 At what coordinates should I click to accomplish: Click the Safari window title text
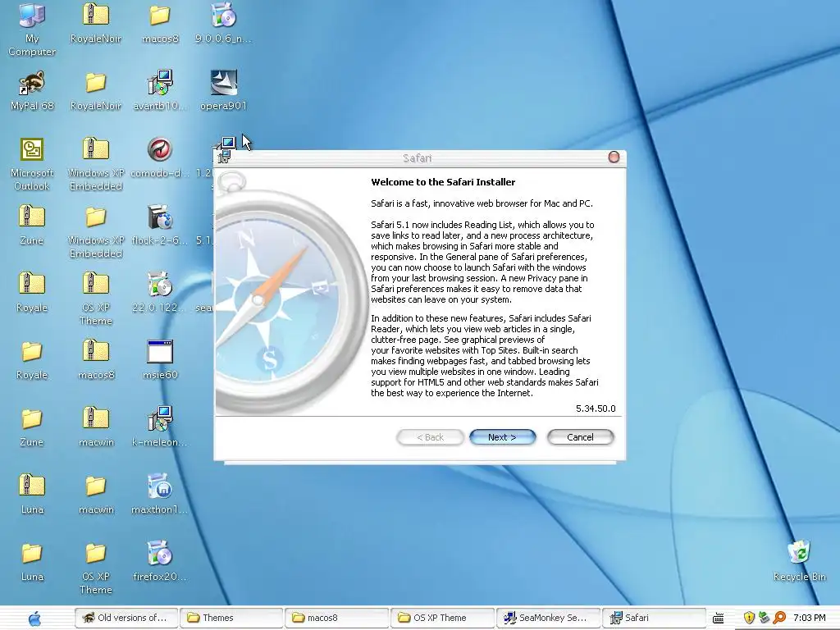[417, 158]
